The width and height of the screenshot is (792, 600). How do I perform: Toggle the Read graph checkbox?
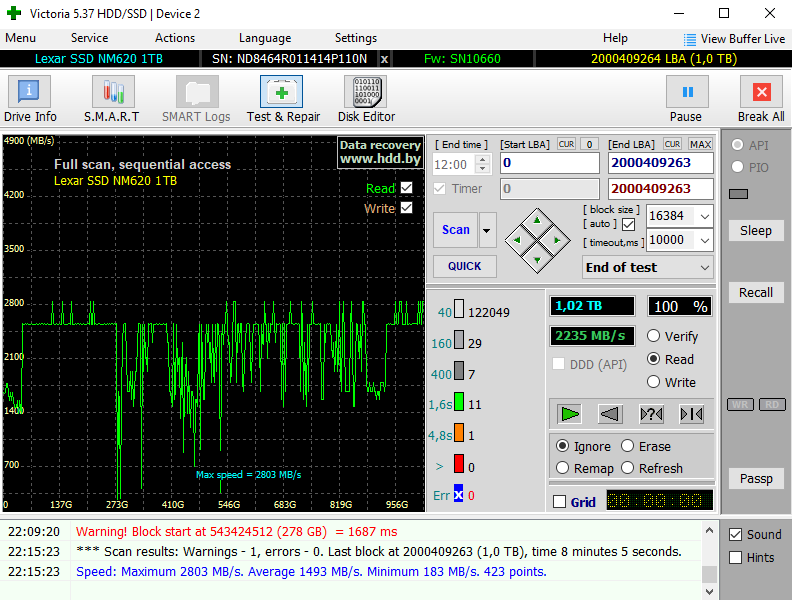click(x=407, y=188)
